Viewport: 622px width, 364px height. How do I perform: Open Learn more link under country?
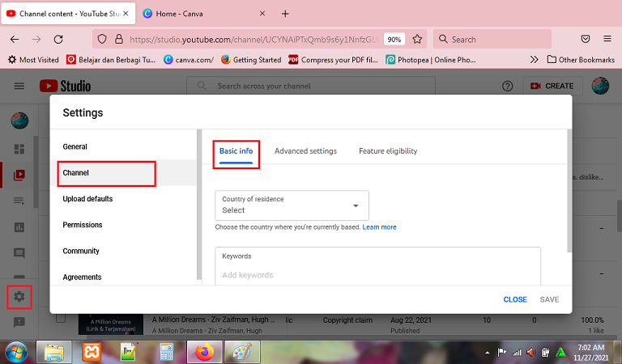[x=379, y=227]
